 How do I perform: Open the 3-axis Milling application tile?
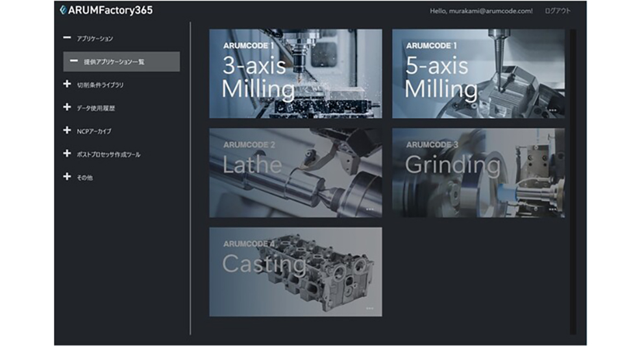tap(296, 73)
